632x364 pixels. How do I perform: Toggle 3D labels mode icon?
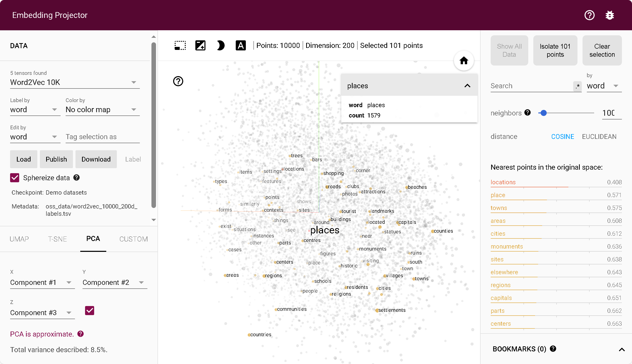(x=241, y=46)
